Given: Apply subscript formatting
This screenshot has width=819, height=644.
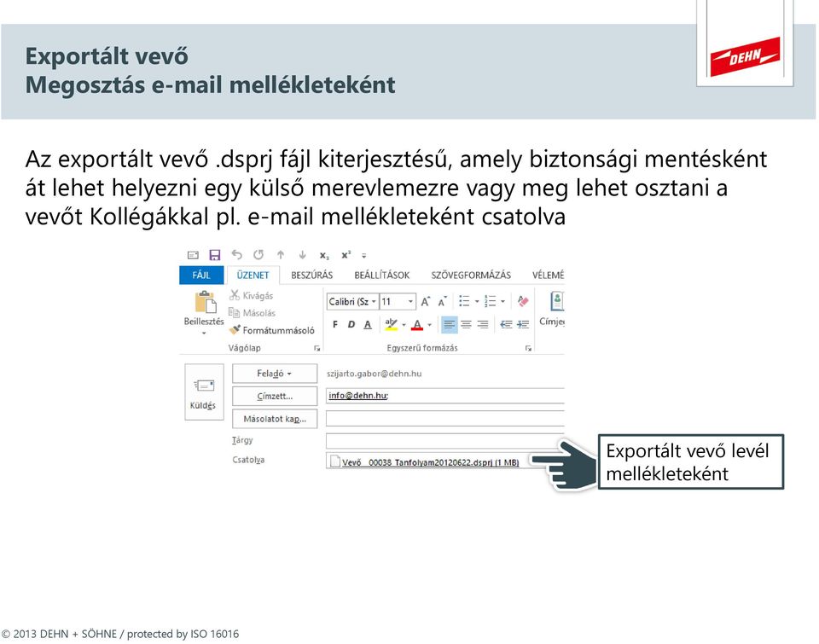Looking at the screenshot, I should pyautogui.click(x=324, y=255).
